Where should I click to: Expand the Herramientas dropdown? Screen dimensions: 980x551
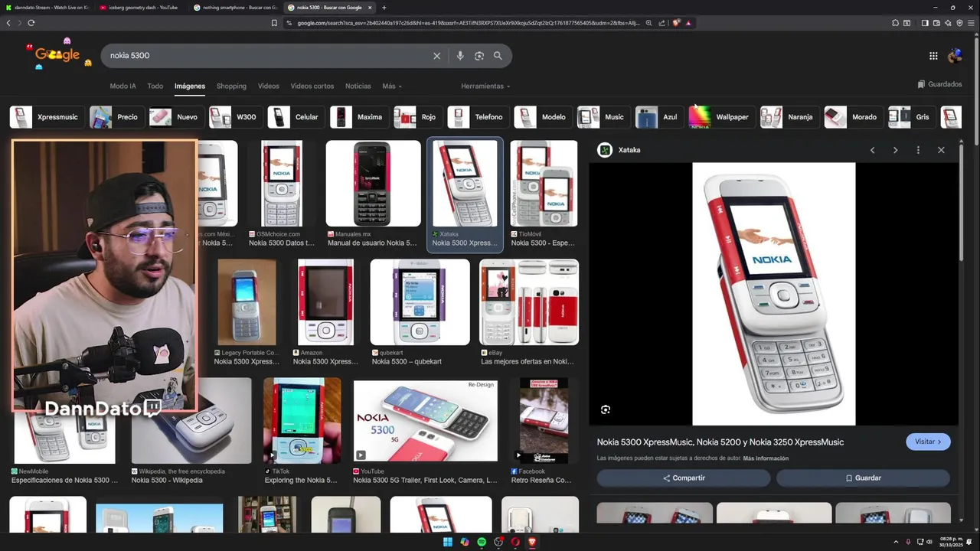485,86
